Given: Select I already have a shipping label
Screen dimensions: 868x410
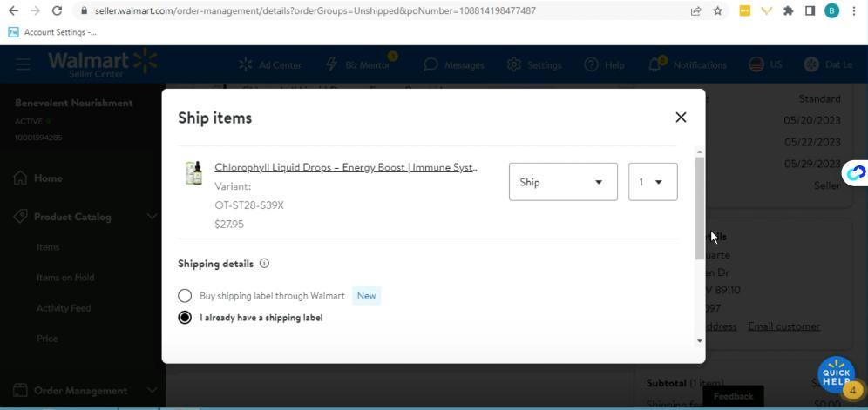Looking at the screenshot, I should pyautogui.click(x=185, y=318).
